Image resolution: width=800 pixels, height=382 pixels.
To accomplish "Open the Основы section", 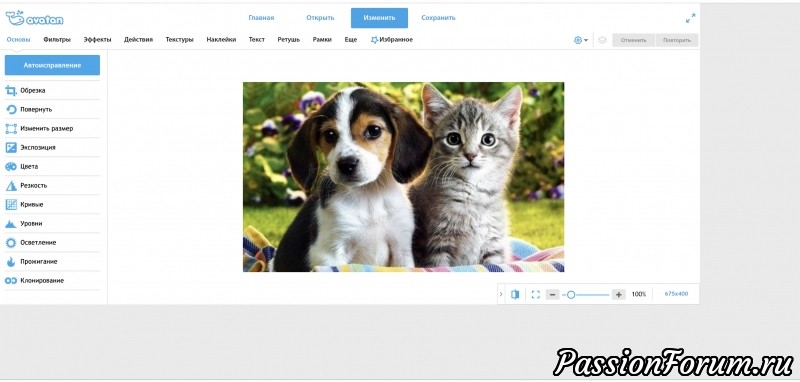I will 18,39.
